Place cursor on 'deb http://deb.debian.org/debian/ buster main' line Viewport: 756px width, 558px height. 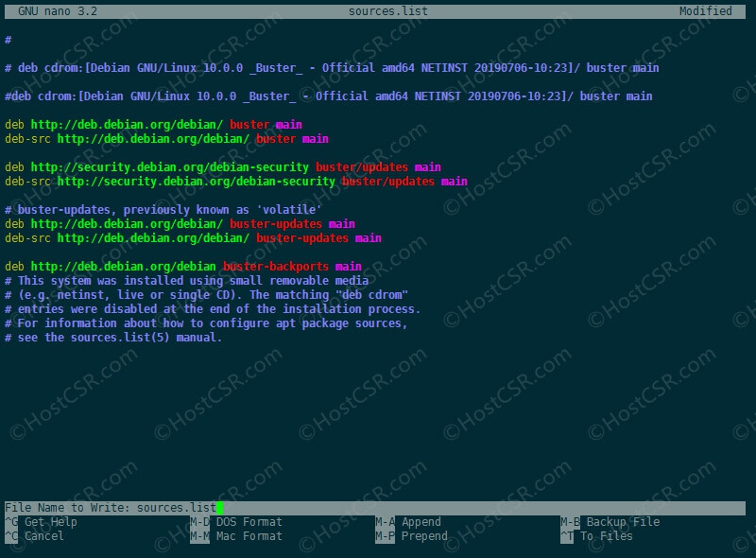coord(153,125)
